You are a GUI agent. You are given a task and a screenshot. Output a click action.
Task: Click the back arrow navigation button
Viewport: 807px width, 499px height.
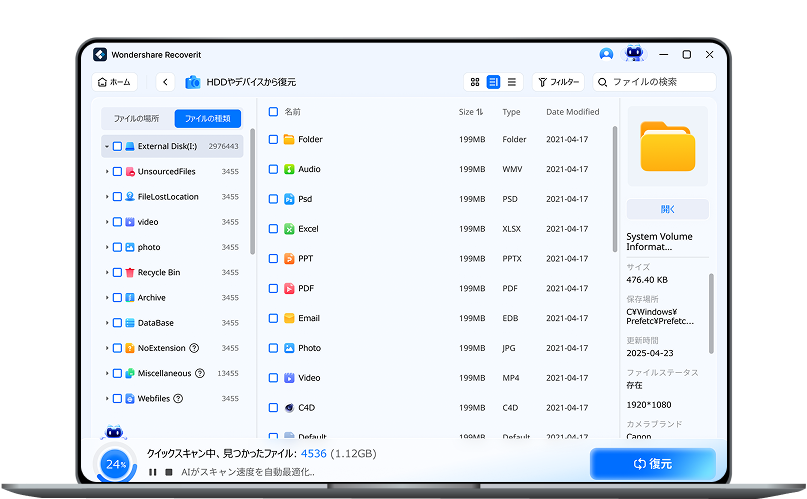pos(165,82)
